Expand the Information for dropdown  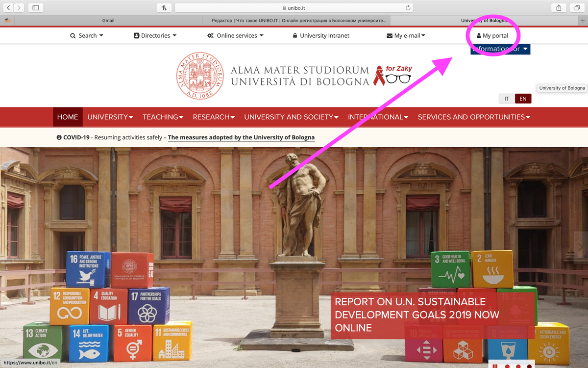click(x=500, y=49)
